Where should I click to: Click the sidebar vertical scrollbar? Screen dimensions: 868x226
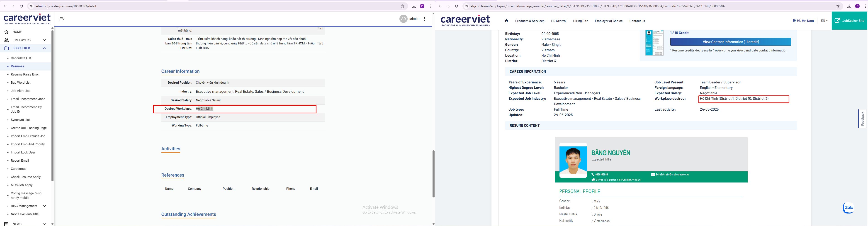tap(52, 105)
